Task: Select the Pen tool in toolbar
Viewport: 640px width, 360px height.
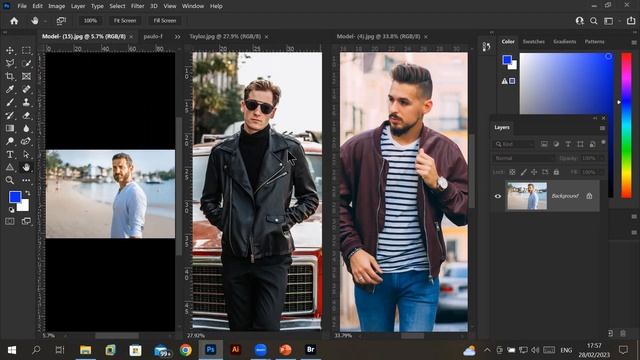Action: coord(26,141)
